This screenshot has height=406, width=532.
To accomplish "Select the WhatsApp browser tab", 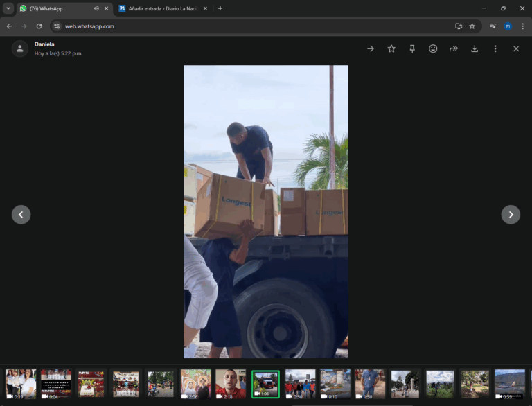I will 55,8.
